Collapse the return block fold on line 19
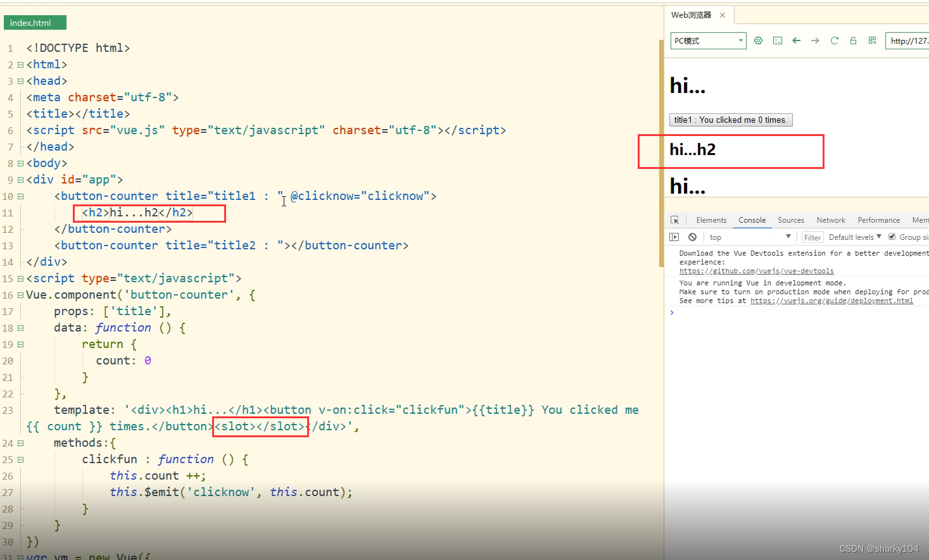 coord(21,344)
